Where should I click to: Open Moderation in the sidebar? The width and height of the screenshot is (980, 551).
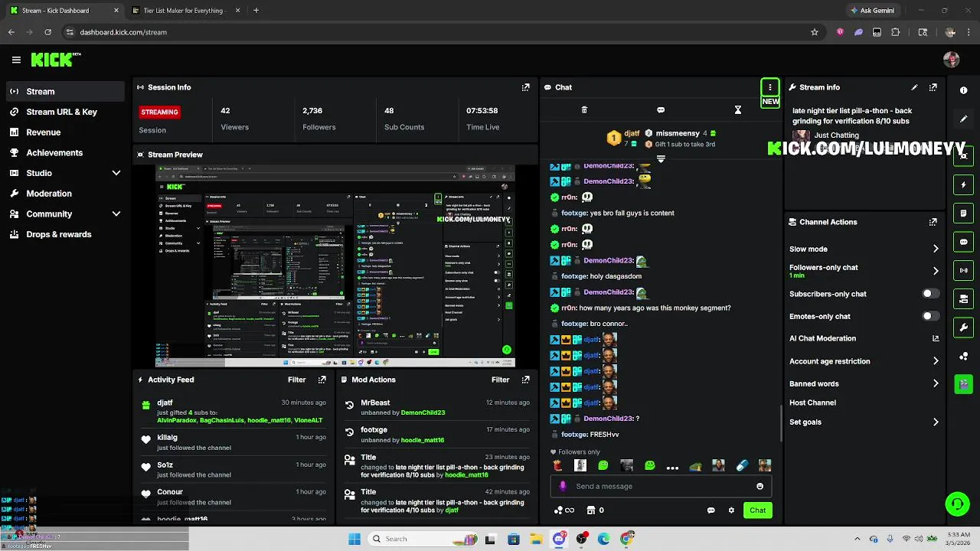click(x=65, y=194)
